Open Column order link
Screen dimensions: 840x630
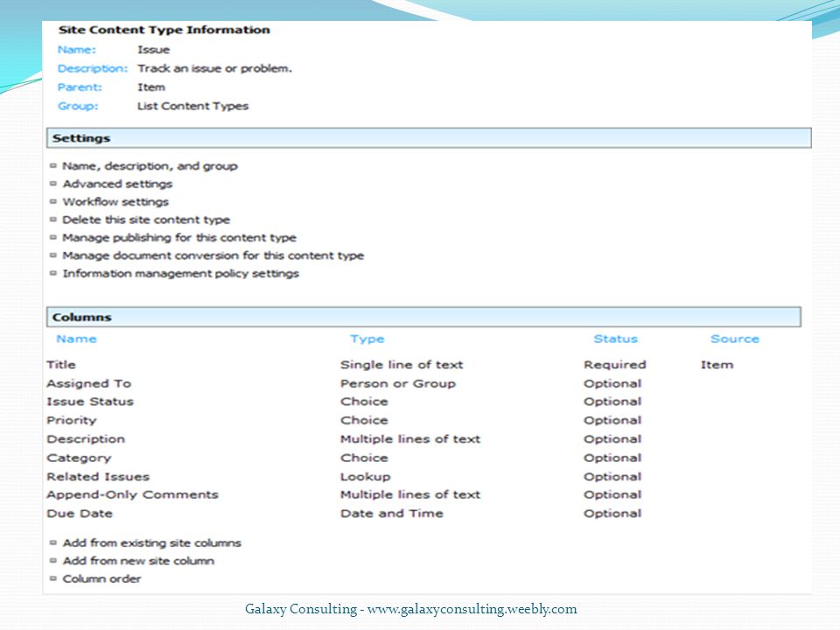[101, 578]
